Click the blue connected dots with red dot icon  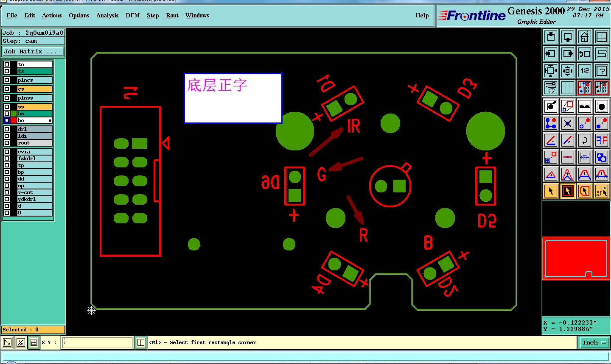coord(551,123)
